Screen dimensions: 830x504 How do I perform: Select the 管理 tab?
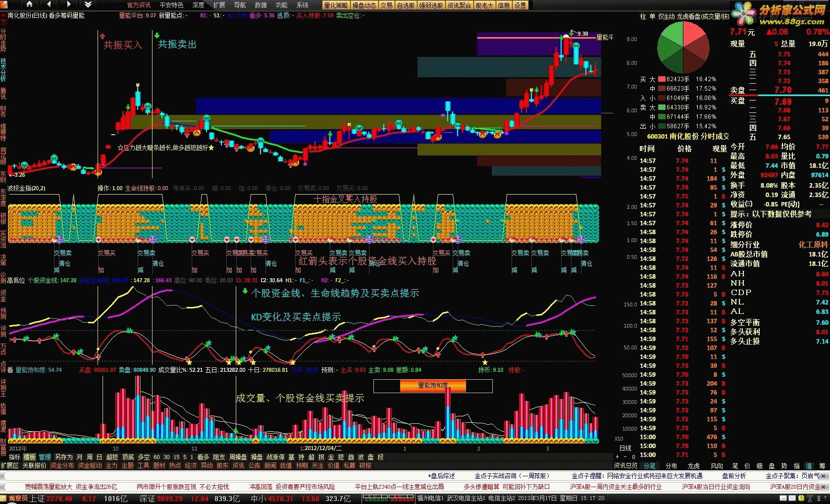coord(45,457)
